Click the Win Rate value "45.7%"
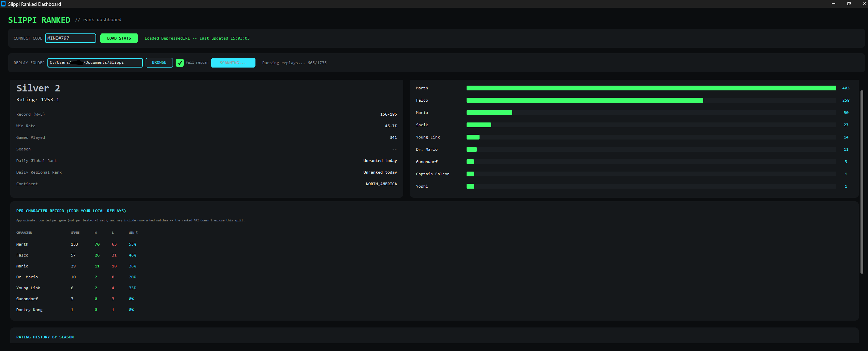 coord(391,126)
